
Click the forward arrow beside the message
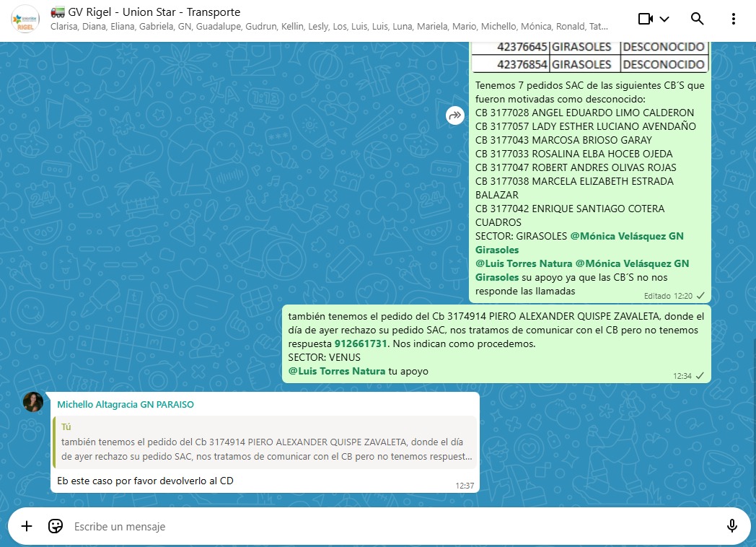(454, 115)
